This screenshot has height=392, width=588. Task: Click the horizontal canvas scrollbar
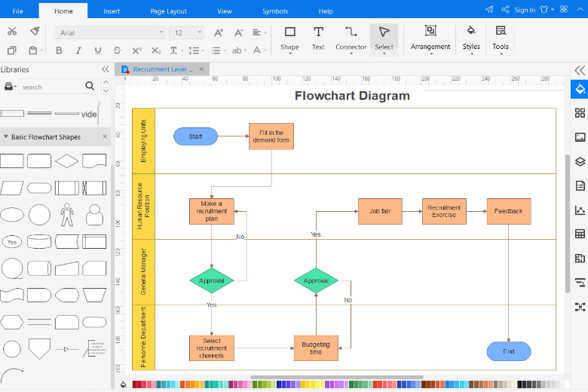coord(337,377)
